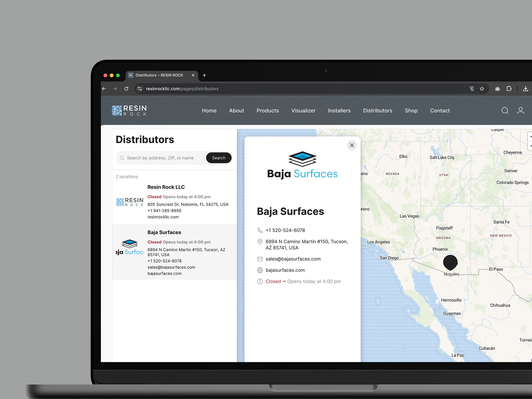Image resolution: width=532 pixels, height=399 pixels.
Task: Click Las Vegas label on the map
Action: [x=409, y=216]
